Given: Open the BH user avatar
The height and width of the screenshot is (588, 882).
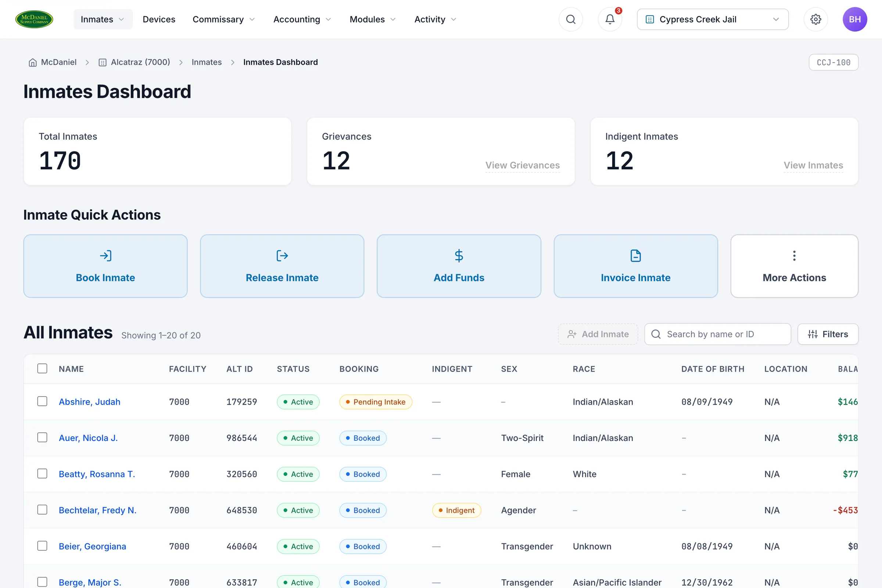Looking at the screenshot, I should pos(855,19).
